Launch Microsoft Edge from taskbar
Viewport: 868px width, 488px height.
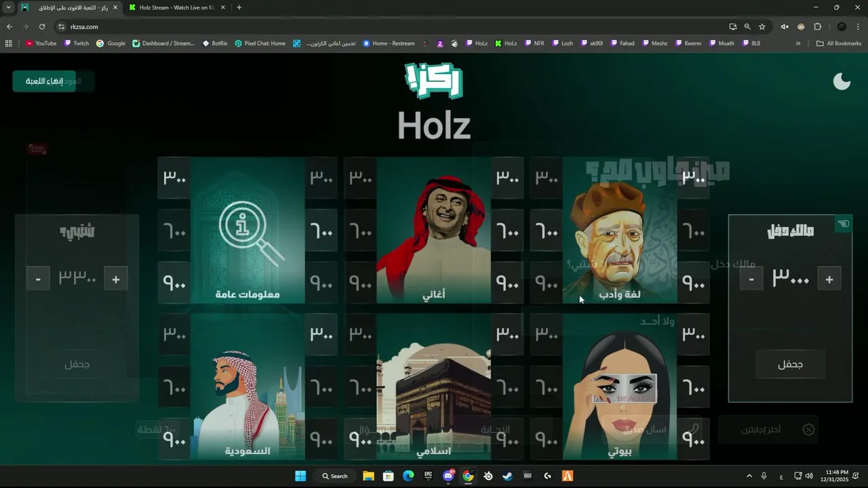point(408,476)
